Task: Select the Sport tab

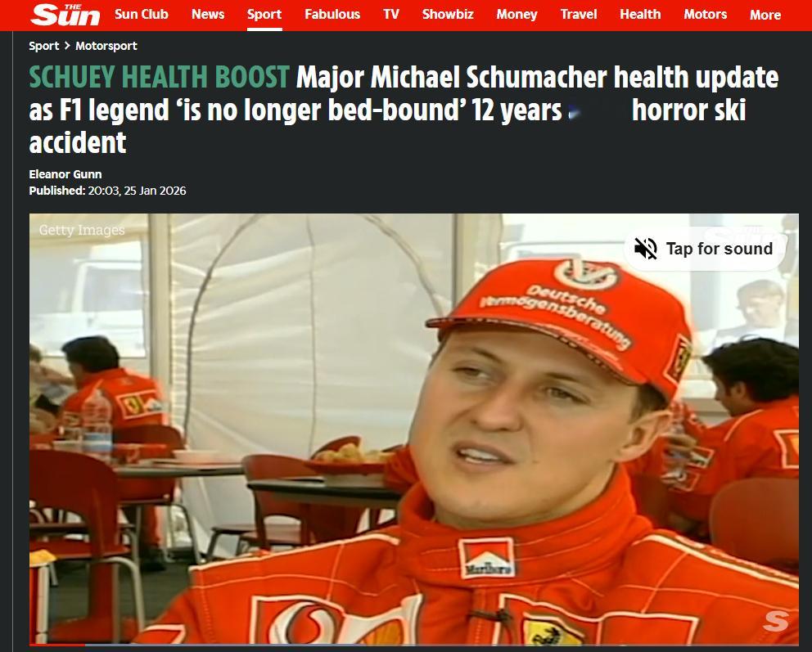Action: [x=264, y=15]
